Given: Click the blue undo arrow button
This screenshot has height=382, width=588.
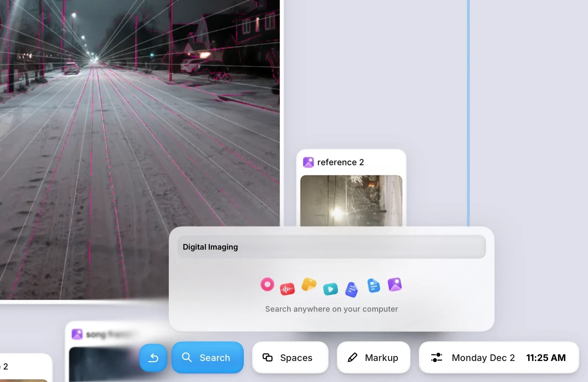Looking at the screenshot, I should (x=153, y=358).
